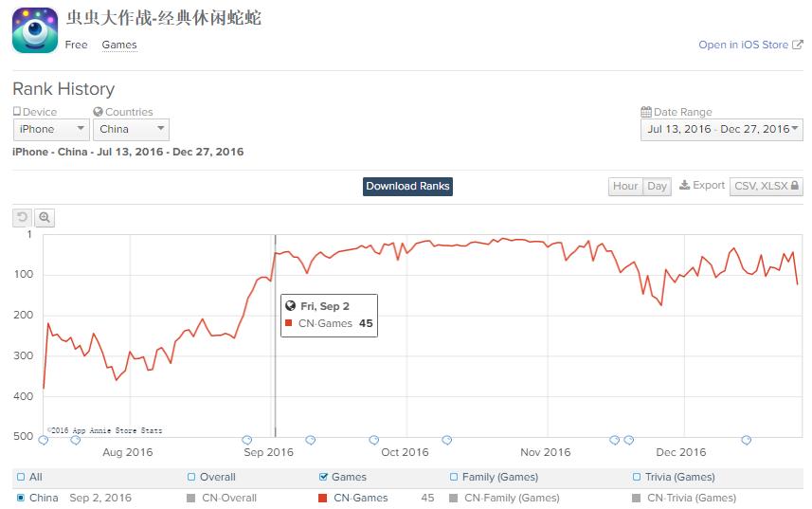Expand the iPhone device dropdown
The width and height of the screenshot is (812, 509).
(x=51, y=130)
